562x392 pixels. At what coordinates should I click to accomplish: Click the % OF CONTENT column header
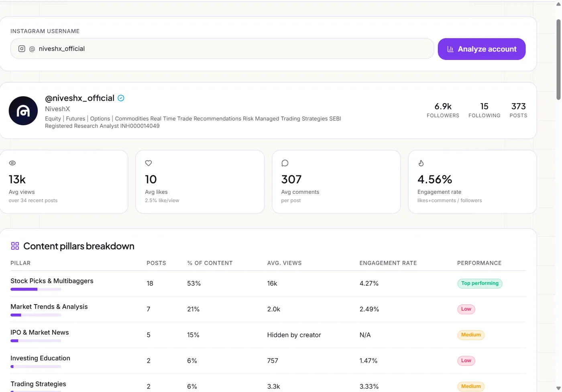pos(210,263)
